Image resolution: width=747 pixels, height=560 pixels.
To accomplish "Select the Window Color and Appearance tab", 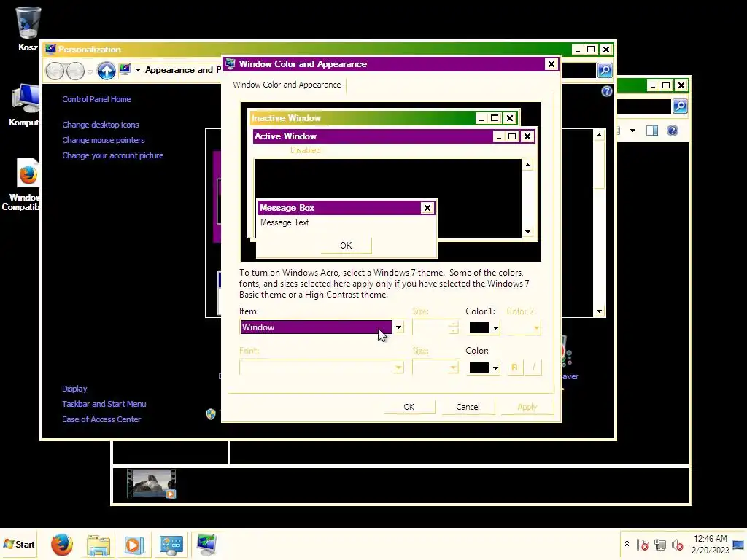I will pyautogui.click(x=287, y=85).
